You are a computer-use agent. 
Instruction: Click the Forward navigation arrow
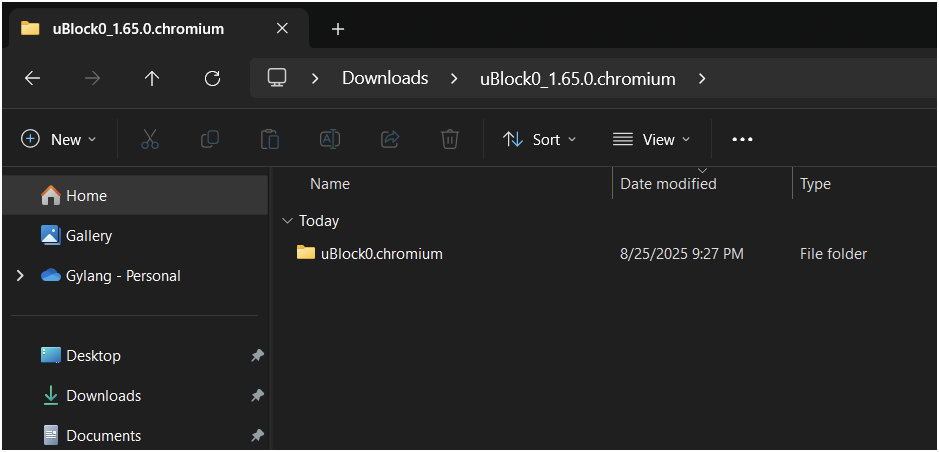click(x=92, y=78)
